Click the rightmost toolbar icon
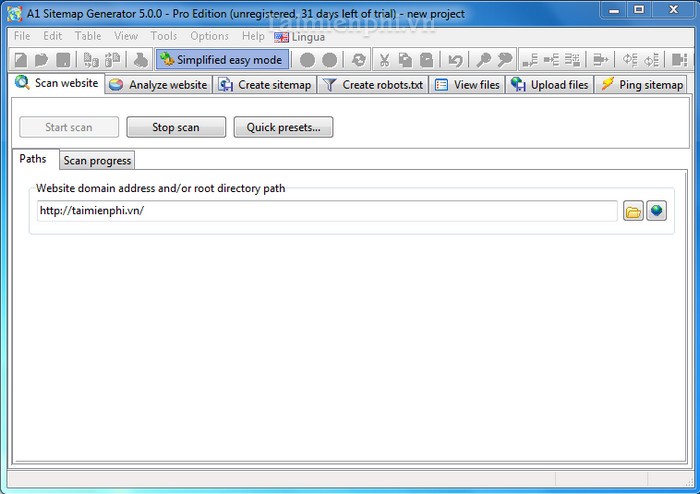Screen dimensions: 700x494 click(679, 60)
